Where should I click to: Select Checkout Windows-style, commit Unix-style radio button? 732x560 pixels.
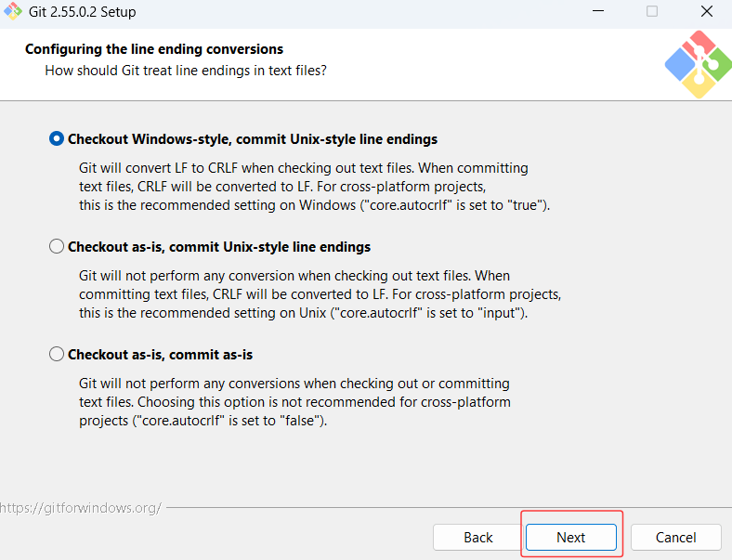point(57,139)
